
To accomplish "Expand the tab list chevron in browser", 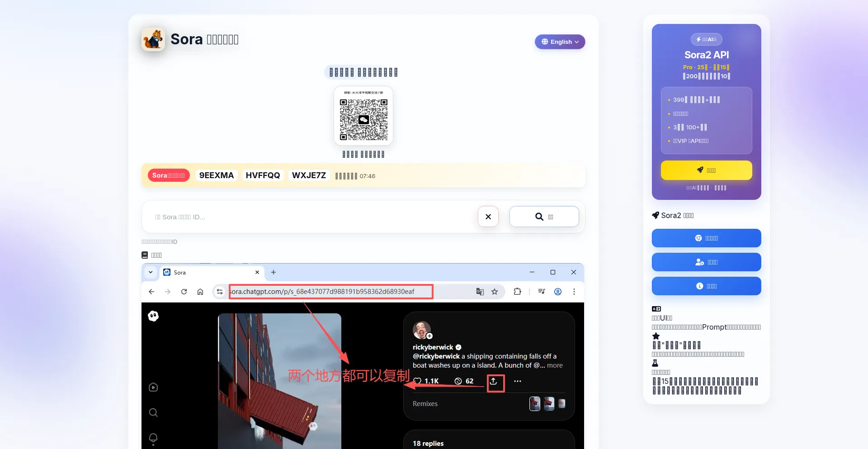I will pyautogui.click(x=151, y=272).
